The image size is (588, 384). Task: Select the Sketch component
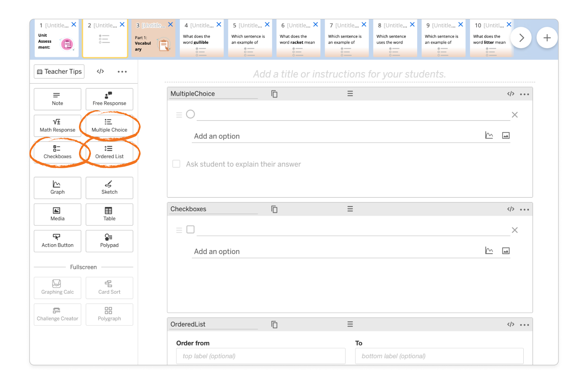pos(109,188)
